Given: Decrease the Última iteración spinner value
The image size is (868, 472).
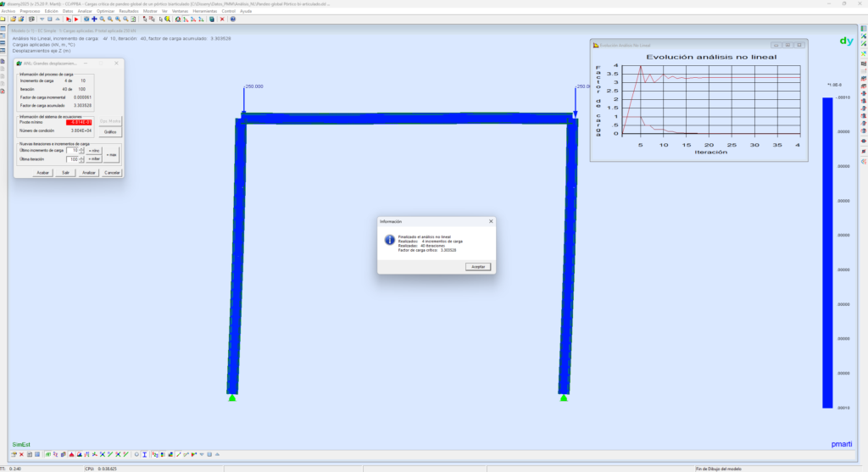Looking at the screenshot, I should [x=82, y=161].
